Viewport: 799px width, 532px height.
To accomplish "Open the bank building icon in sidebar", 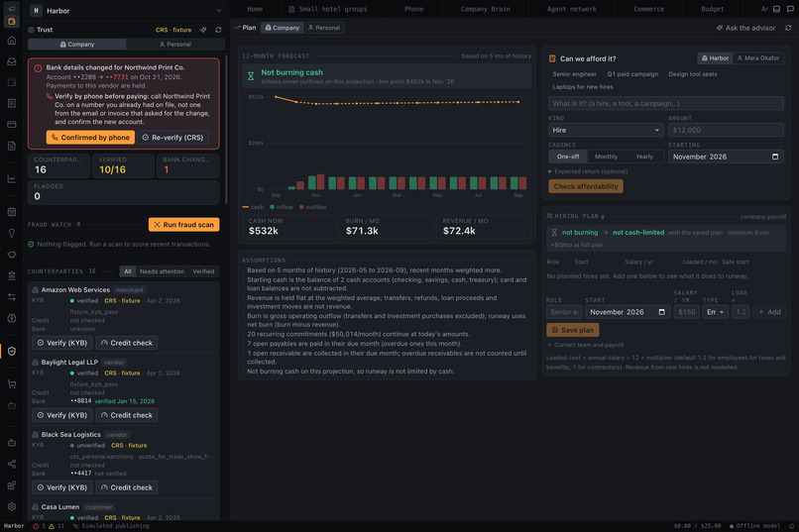I will click(11, 276).
